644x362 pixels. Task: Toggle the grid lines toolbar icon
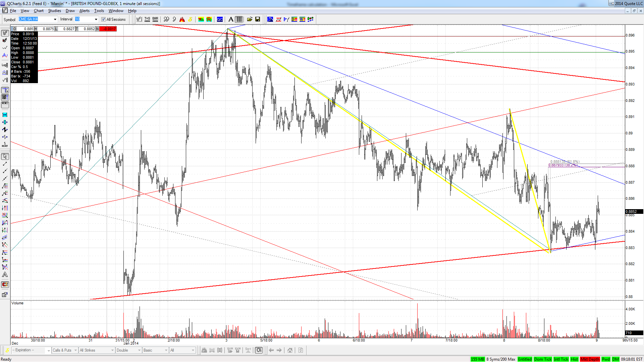point(239,19)
